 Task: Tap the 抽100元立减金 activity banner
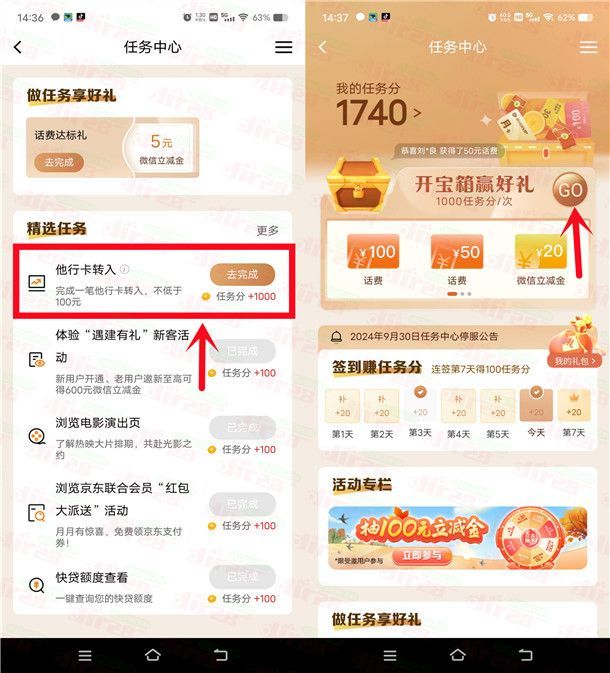[x=458, y=538]
